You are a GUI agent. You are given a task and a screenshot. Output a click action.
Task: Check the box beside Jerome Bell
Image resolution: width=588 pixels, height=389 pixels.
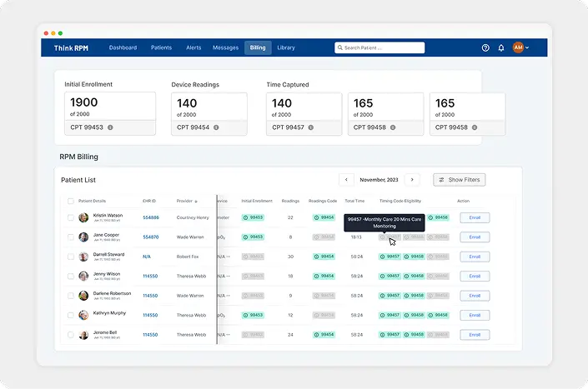(71, 335)
